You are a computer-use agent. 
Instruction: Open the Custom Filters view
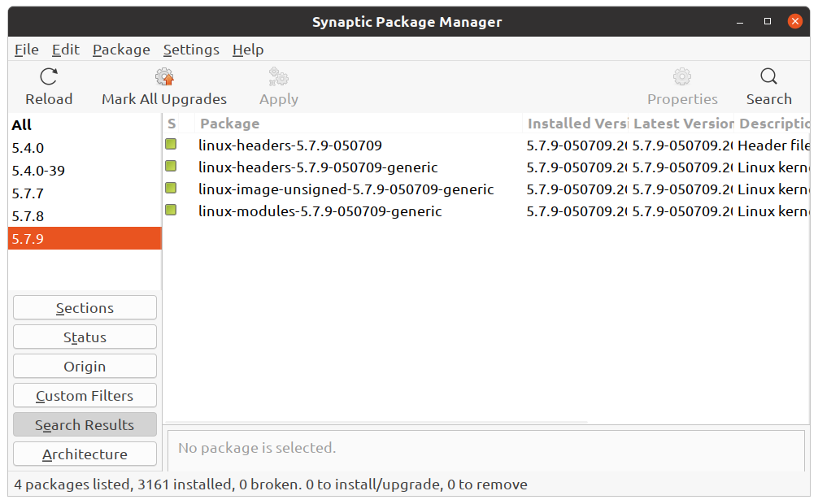click(x=85, y=396)
